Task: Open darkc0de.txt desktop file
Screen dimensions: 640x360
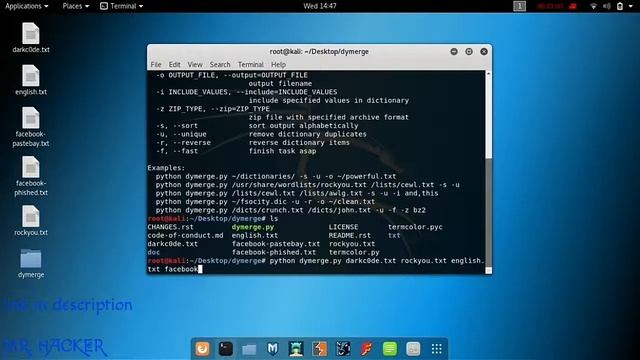Action: coord(31,38)
